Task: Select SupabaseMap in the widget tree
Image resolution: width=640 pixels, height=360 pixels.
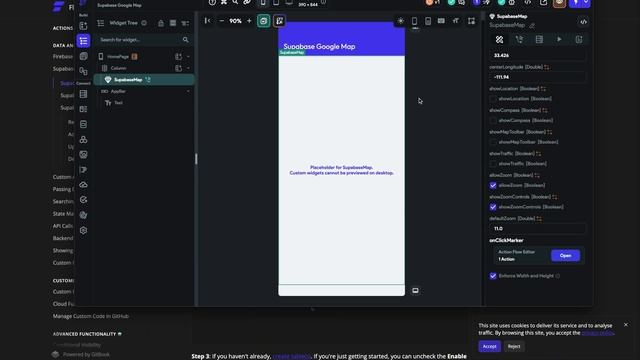Action: pyautogui.click(x=144, y=80)
